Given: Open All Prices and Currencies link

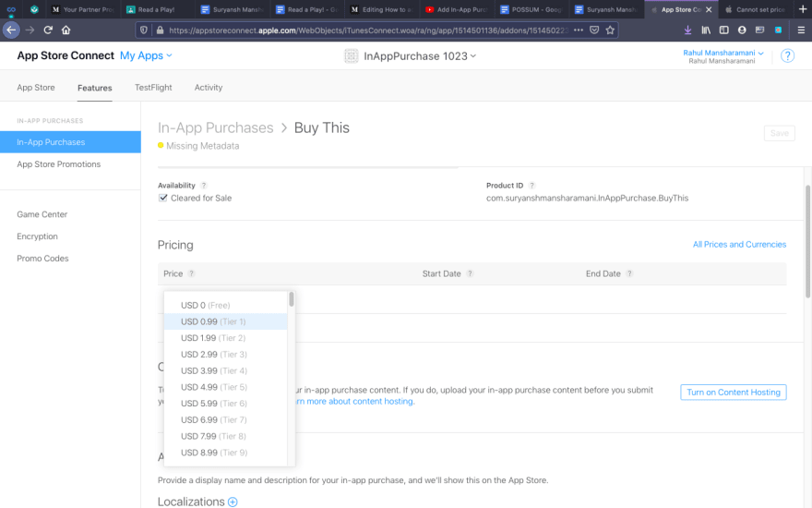Looking at the screenshot, I should pos(739,245).
